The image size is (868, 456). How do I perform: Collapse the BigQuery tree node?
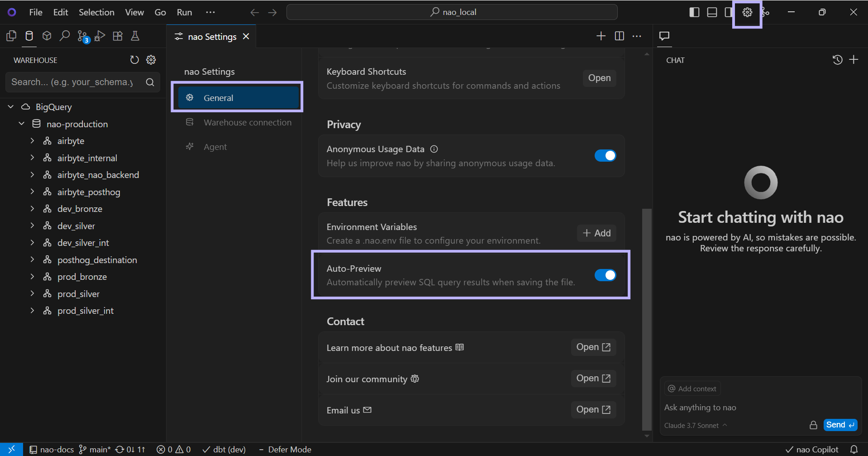pyautogui.click(x=11, y=107)
